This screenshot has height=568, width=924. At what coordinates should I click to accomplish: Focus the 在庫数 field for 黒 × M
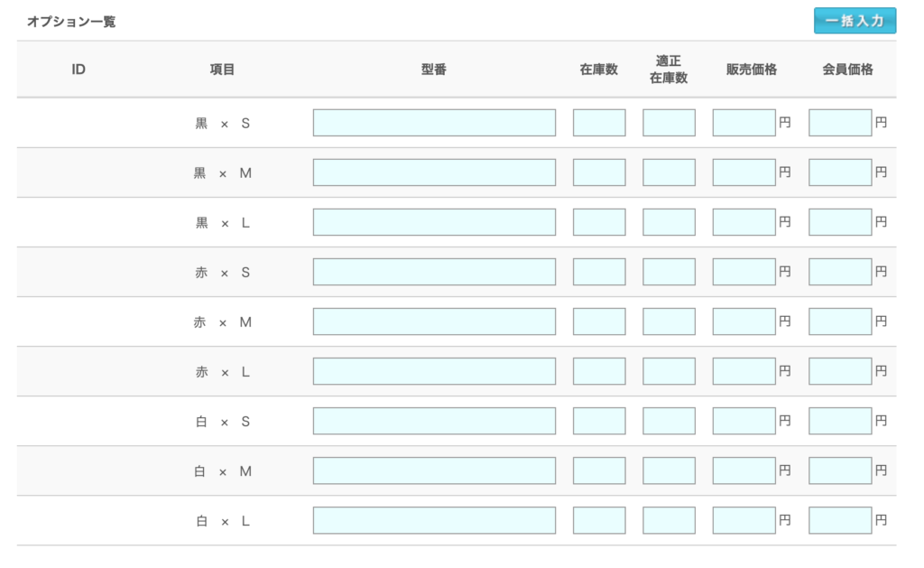tap(599, 172)
